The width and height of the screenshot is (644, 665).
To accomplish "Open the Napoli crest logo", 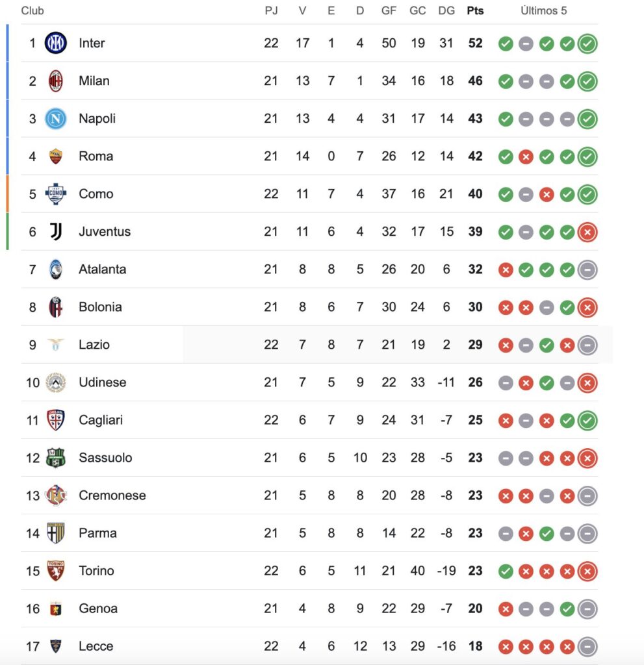I will (55, 119).
